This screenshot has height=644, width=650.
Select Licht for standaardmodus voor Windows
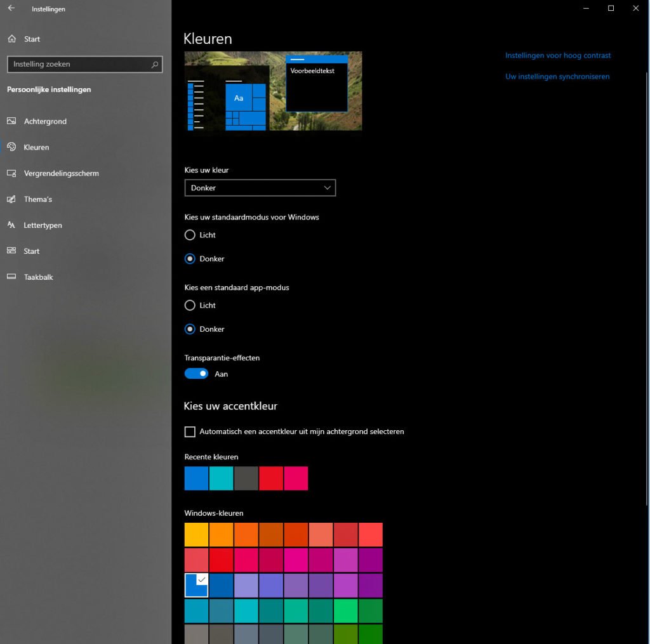[x=190, y=235]
